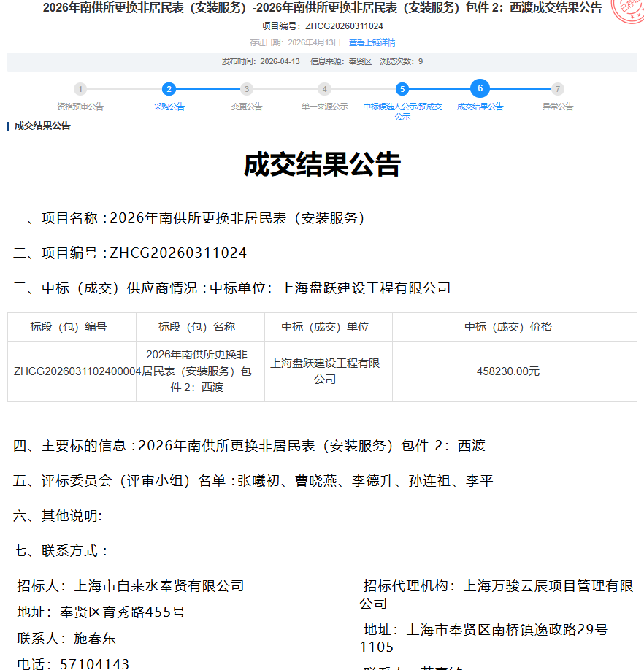Select the 成交结果公告 step label
This screenshot has height=670, width=644.
(x=480, y=107)
